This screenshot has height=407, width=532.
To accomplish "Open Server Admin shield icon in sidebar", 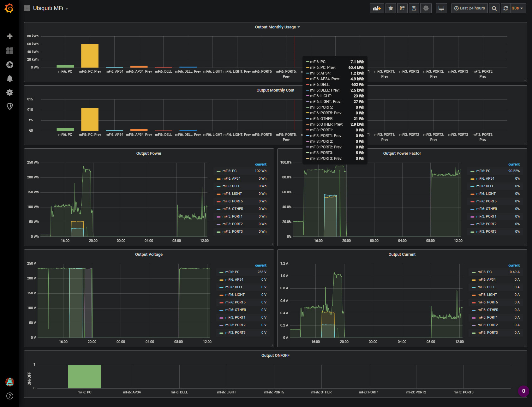I will point(10,106).
